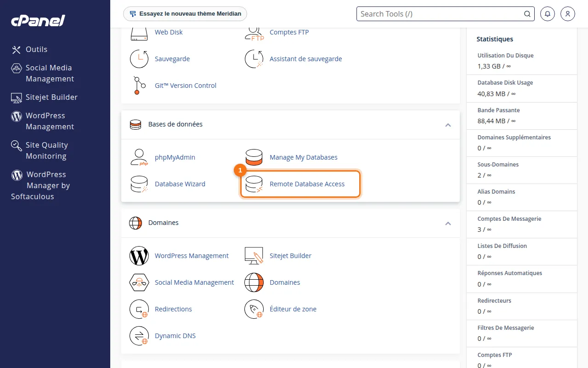
Task: Click the Statistiques panel heading
Action: click(495, 40)
